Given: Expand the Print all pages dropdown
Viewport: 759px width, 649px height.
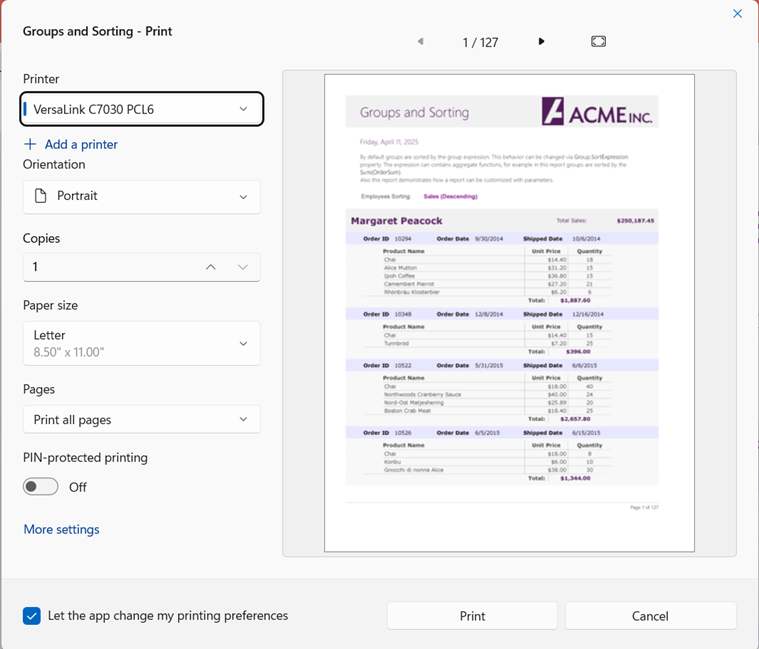Looking at the screenshot, I should pyautogui.click(x=142, y=420).
